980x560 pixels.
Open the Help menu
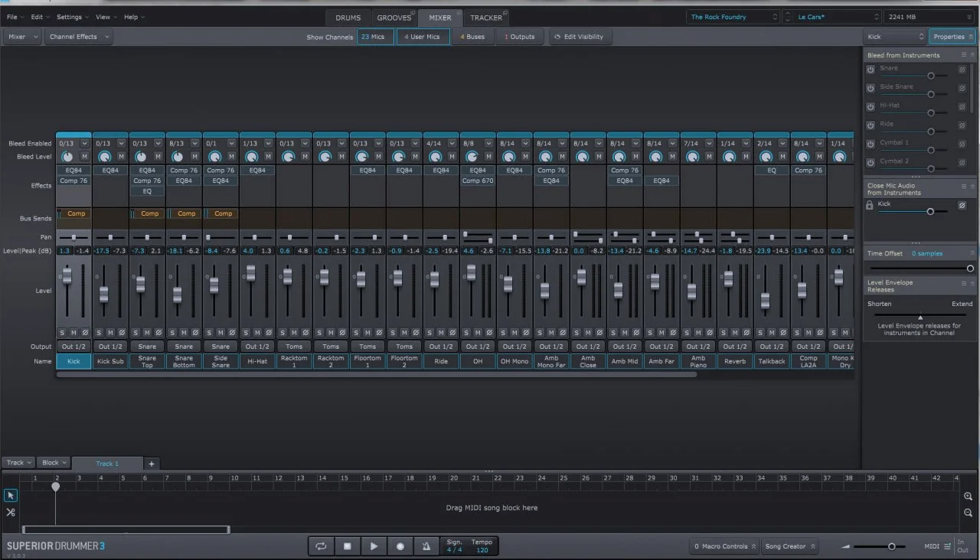click(x=134, y=17)
